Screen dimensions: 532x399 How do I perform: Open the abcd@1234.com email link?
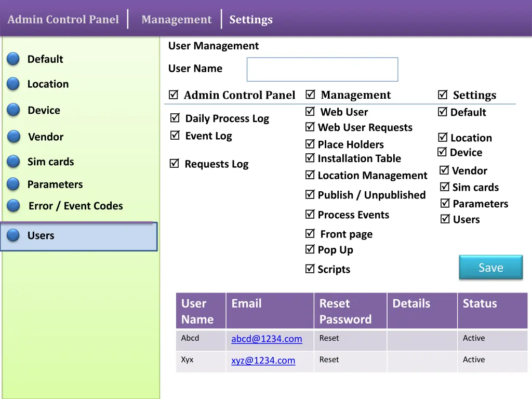click(x=267, y=339)
